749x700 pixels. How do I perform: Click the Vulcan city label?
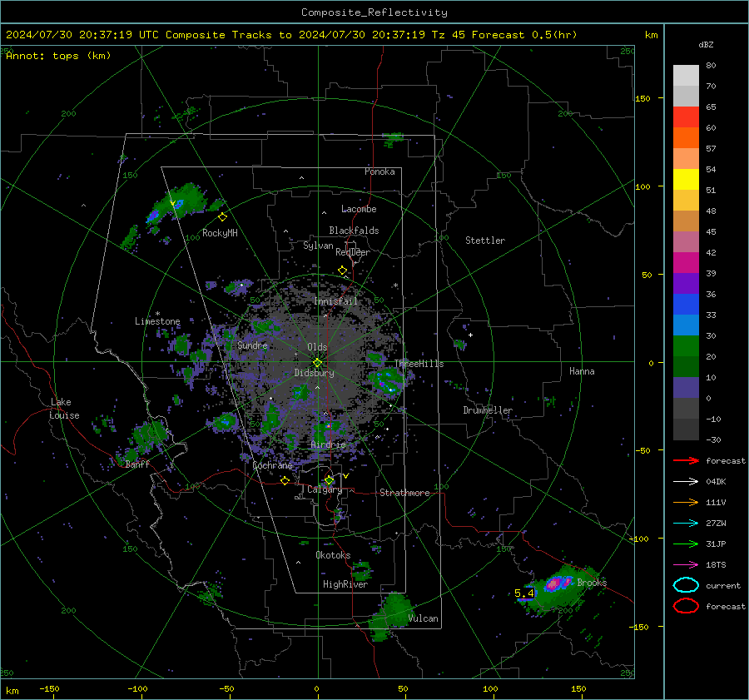[423, 618]
